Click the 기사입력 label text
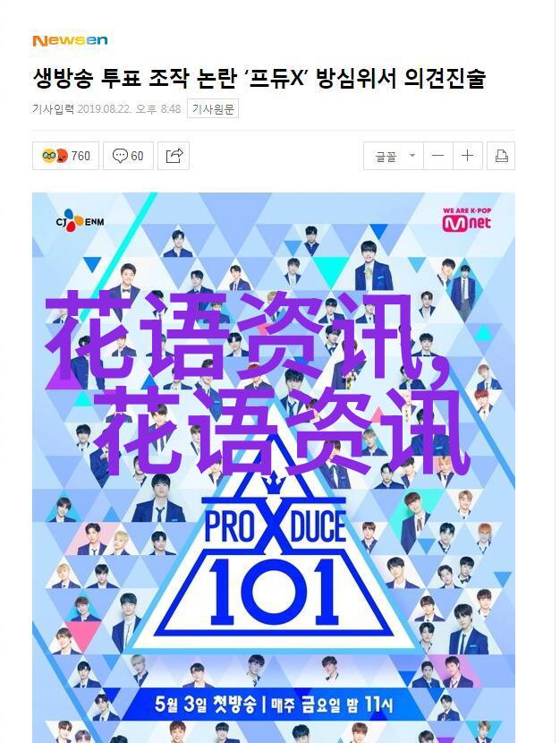560x743 pixels. click(54, 109)
